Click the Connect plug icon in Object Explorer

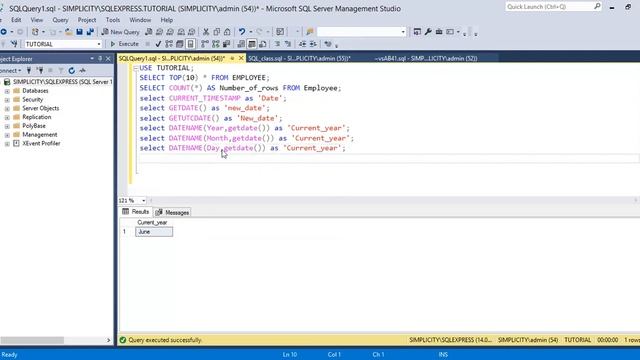click(29, 71)
